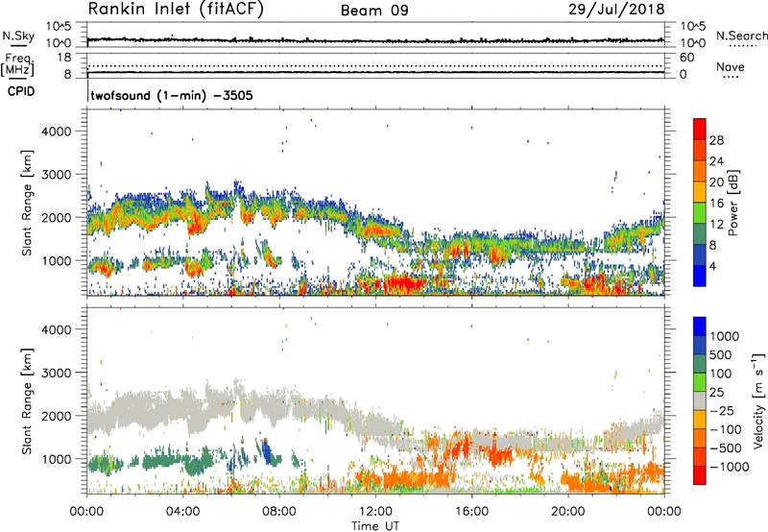Click the blue velocity patch near 07:30
Viewport: 768px width, 532px height.
pos(267,451)
